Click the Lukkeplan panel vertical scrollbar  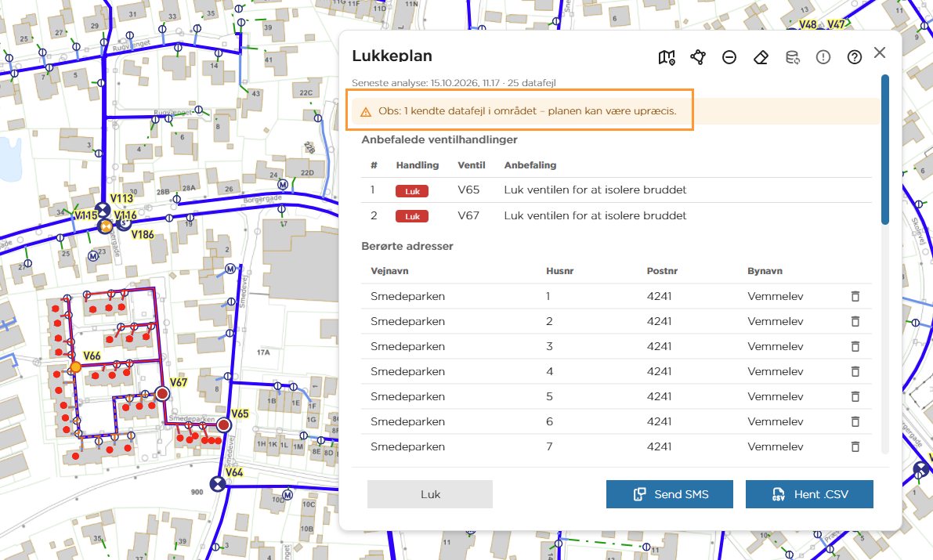884,150
